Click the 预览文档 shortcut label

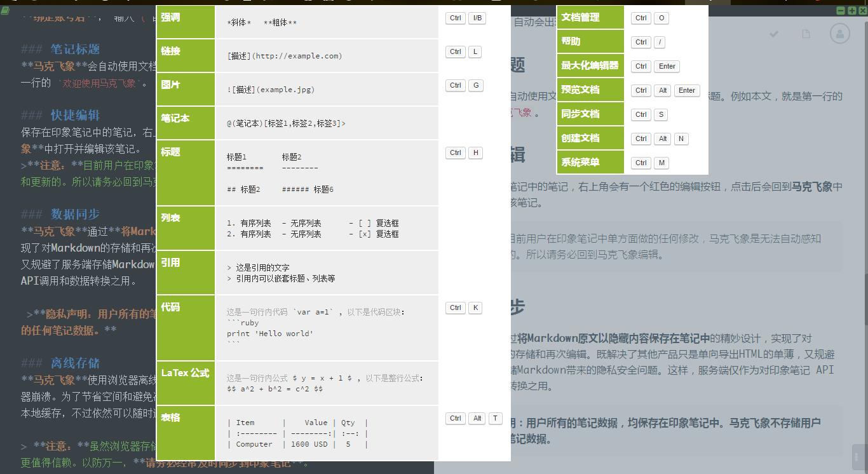[580, 90]
